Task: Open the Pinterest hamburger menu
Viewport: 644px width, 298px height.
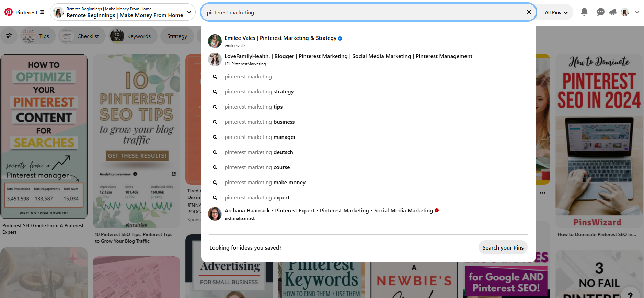Action: 42,12
